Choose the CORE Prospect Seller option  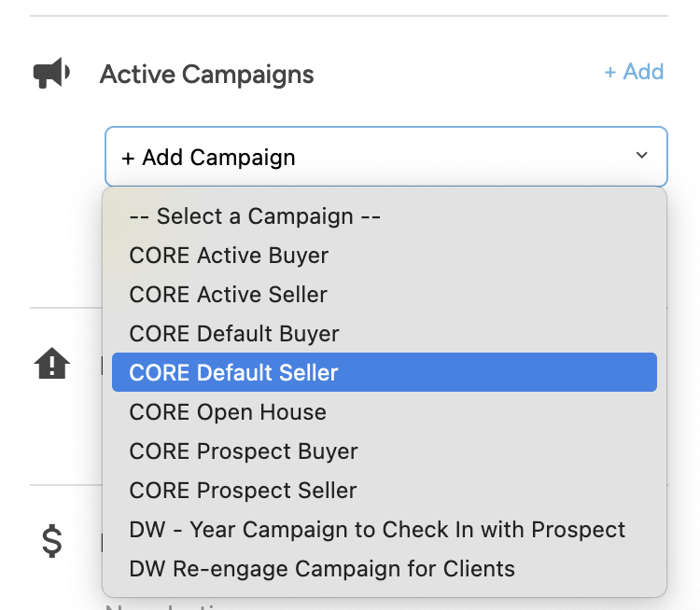coord(243,491)
